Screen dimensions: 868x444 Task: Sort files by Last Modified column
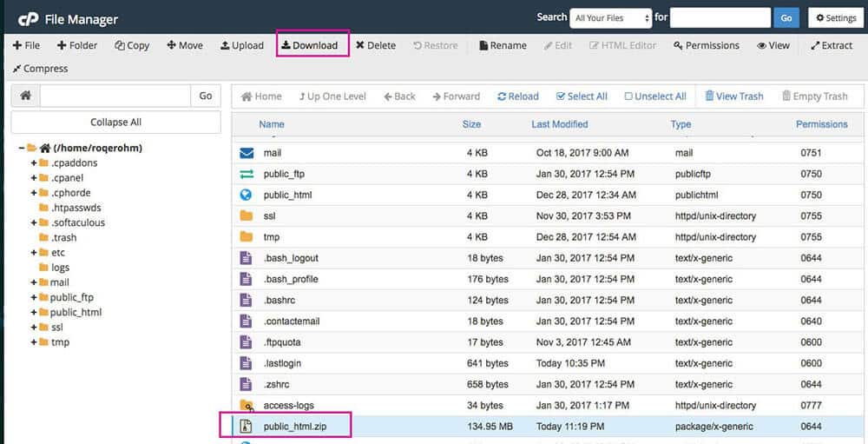559,124
